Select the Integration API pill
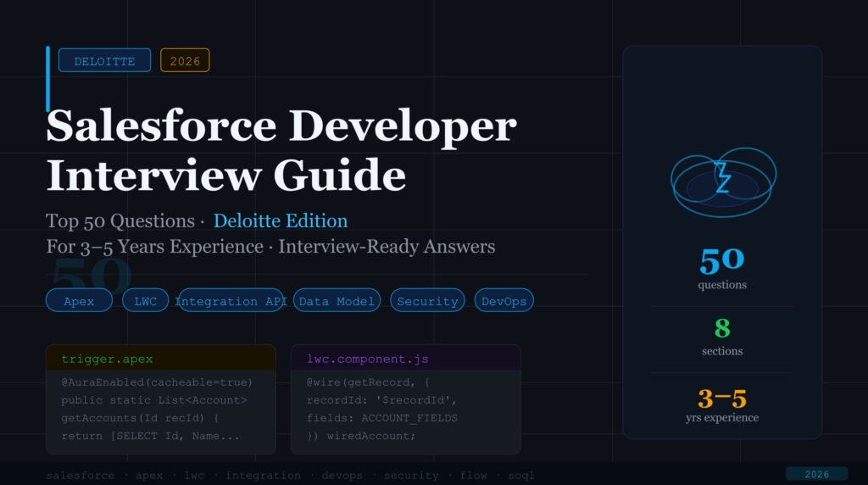Viewport: 868px width, 485px height. pos(231,301)
